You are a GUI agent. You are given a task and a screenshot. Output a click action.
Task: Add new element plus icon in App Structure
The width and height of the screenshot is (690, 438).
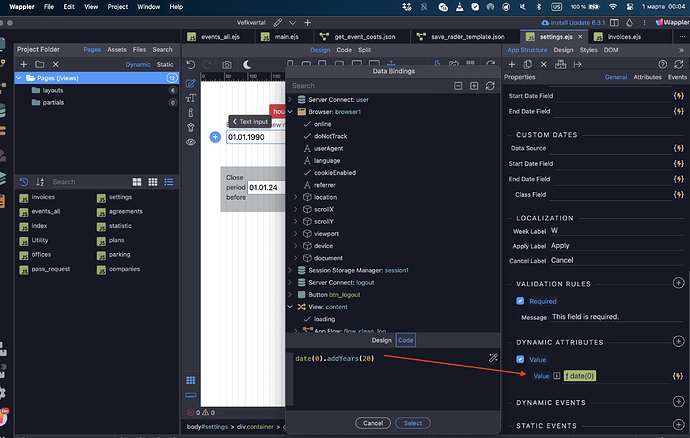(512, 64)
